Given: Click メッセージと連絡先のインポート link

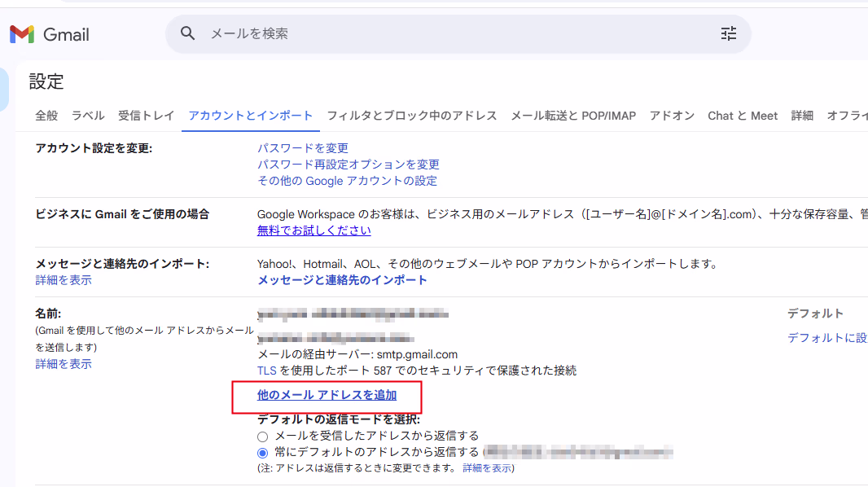Looking at the screenshot, I should pos(342,280).
